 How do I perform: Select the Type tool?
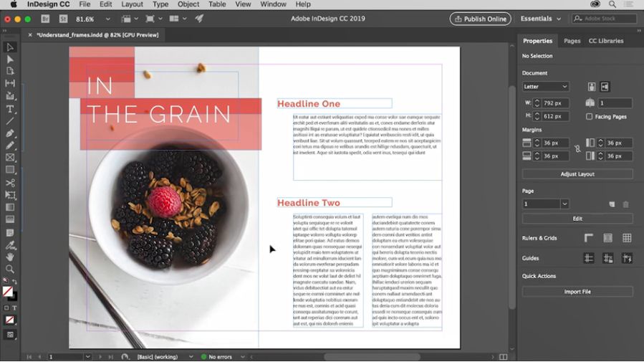[x=10, y=109]
